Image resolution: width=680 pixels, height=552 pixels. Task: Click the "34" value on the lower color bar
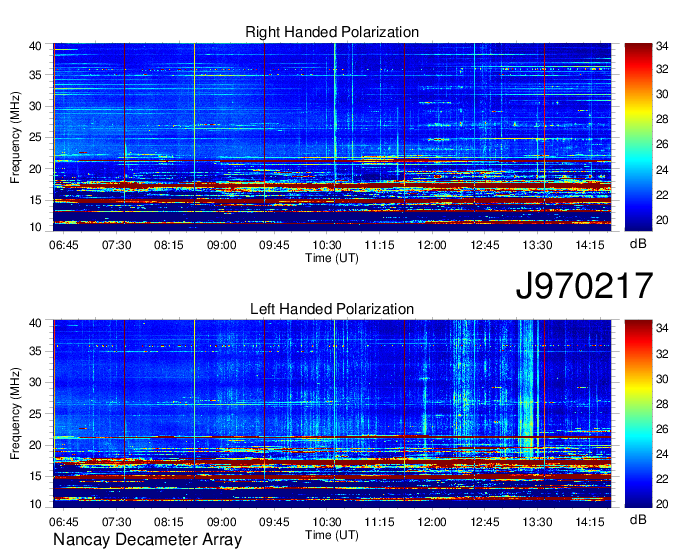662,328
